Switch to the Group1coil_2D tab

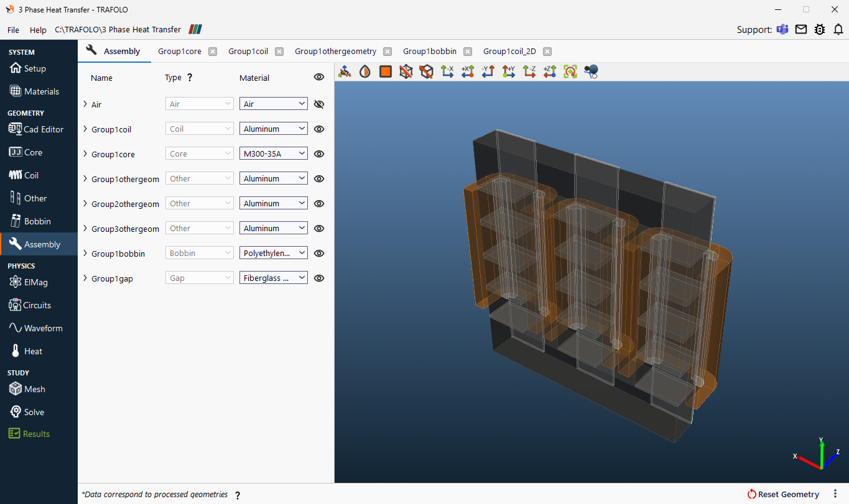coord(509,51)
